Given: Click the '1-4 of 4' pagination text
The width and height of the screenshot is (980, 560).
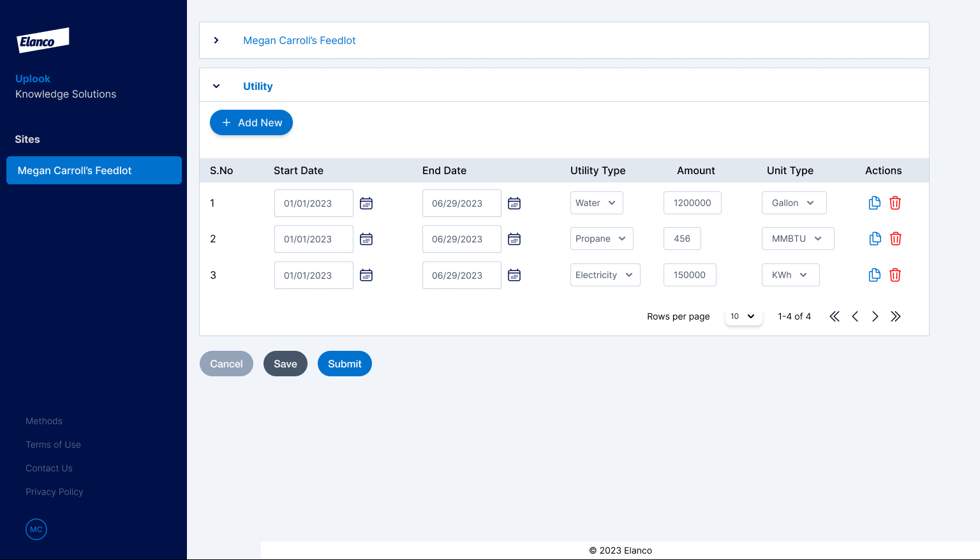Looking at the screenshot, I should pyautogui.click(x=794, y=316).
